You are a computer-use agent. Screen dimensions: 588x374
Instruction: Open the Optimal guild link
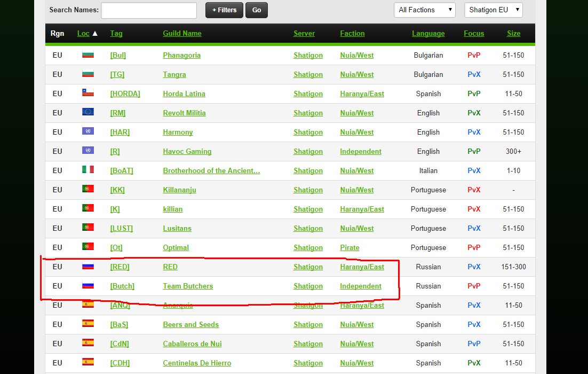176,247
